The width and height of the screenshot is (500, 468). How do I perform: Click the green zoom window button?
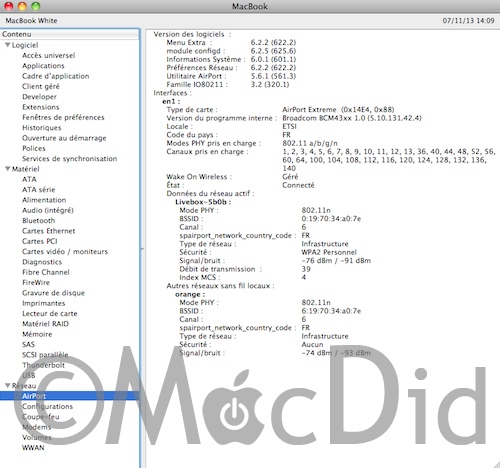[x=35, y=6]
